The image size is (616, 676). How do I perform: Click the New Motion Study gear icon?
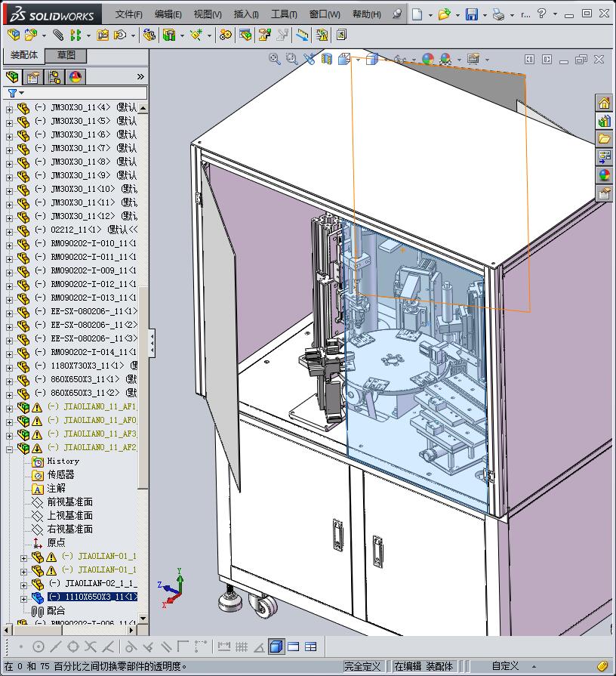225,35
